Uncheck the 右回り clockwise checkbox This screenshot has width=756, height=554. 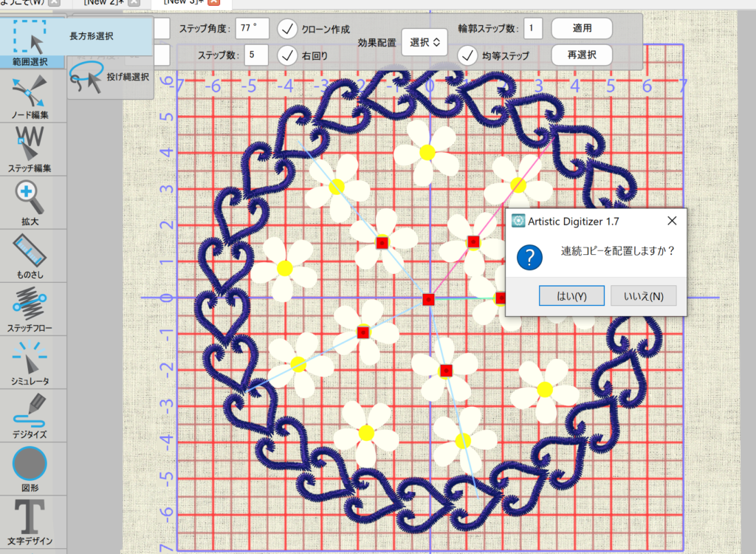pos(288,55)
